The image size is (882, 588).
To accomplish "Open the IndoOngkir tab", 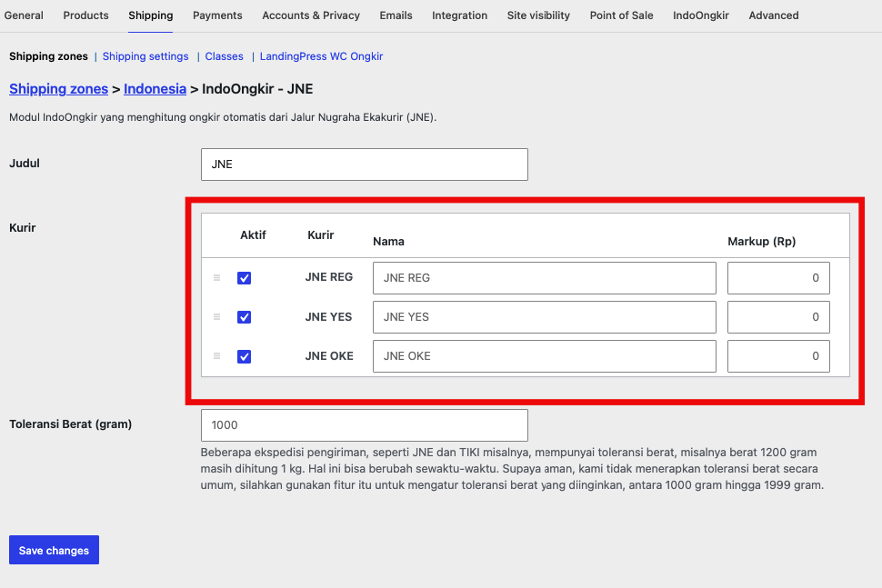I will pyautogui.click(x=701, y=15).
